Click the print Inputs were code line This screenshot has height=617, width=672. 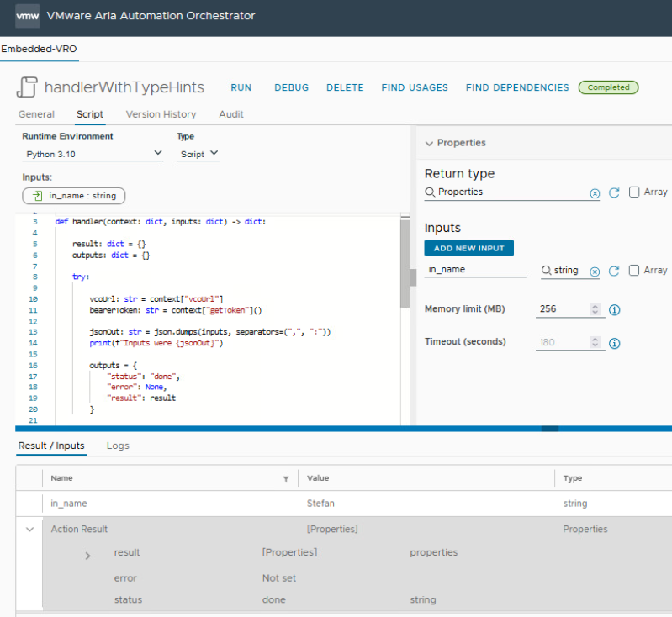(x=156, y=343)
